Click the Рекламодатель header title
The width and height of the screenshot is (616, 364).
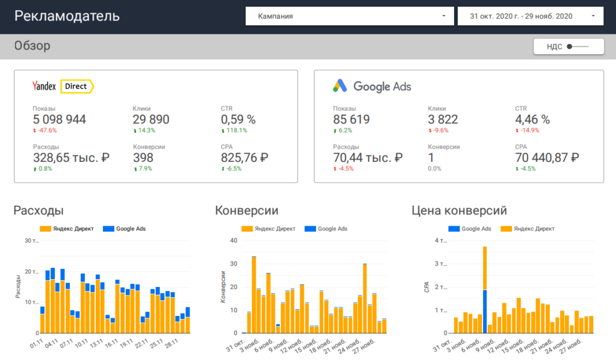(67, 16)
